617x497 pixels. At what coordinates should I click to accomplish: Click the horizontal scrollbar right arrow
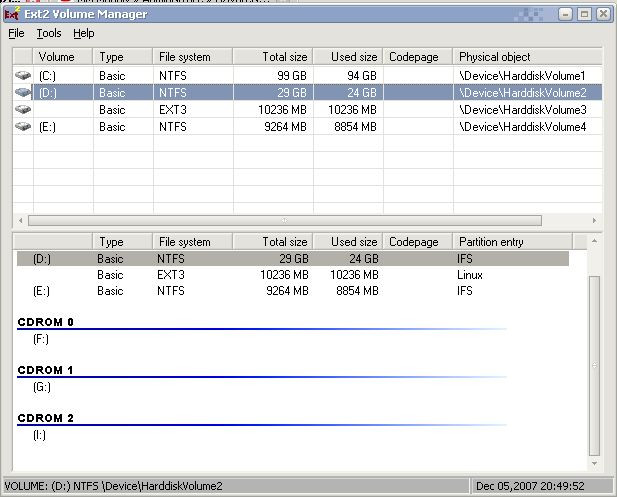click(x=594, y=220)
